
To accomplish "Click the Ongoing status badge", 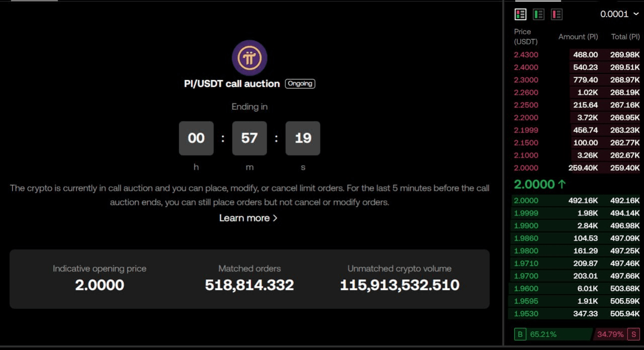I will point(300,84).
